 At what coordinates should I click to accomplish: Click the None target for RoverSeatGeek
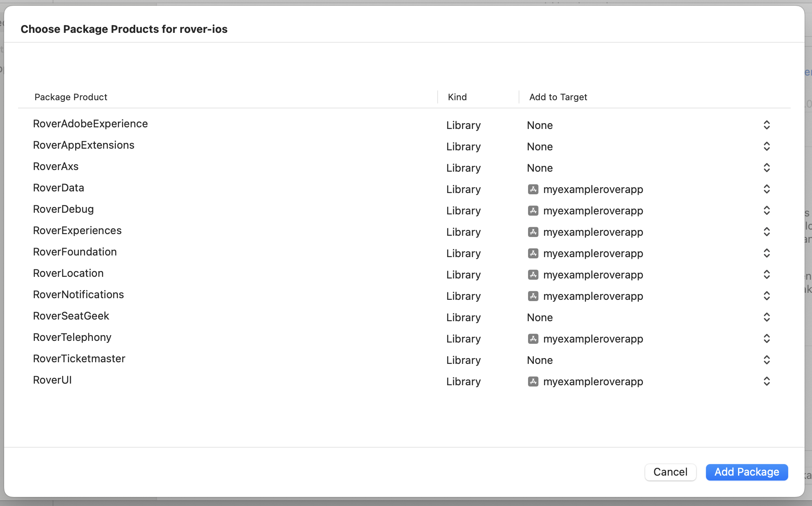(x=540, y=317)
